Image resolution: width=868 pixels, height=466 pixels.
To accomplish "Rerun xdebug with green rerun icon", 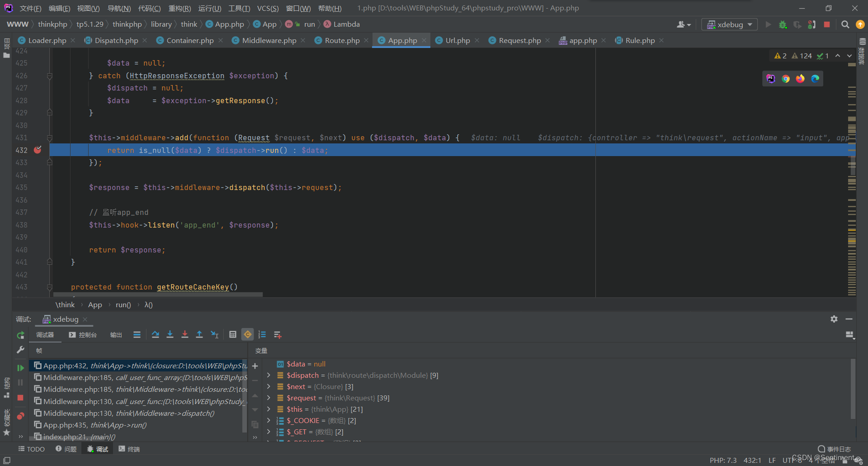I will pos(20,335).
